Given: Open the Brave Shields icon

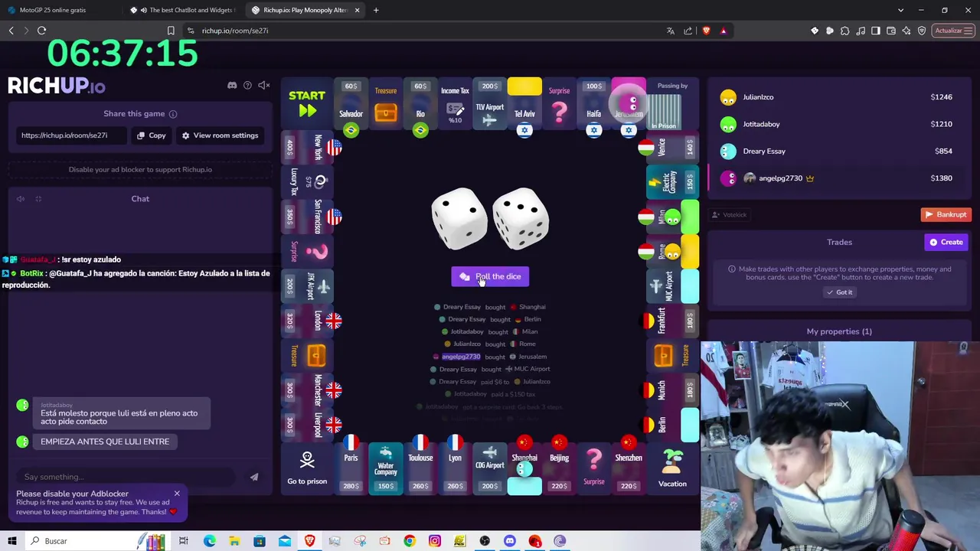Looking at the screenshot, I should tap(706, 31).
